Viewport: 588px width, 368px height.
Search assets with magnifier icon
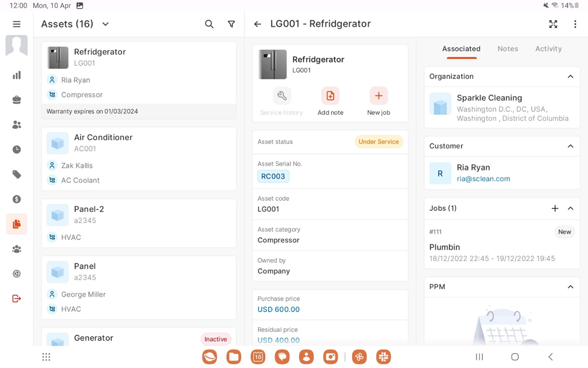[x=209, y=24]
